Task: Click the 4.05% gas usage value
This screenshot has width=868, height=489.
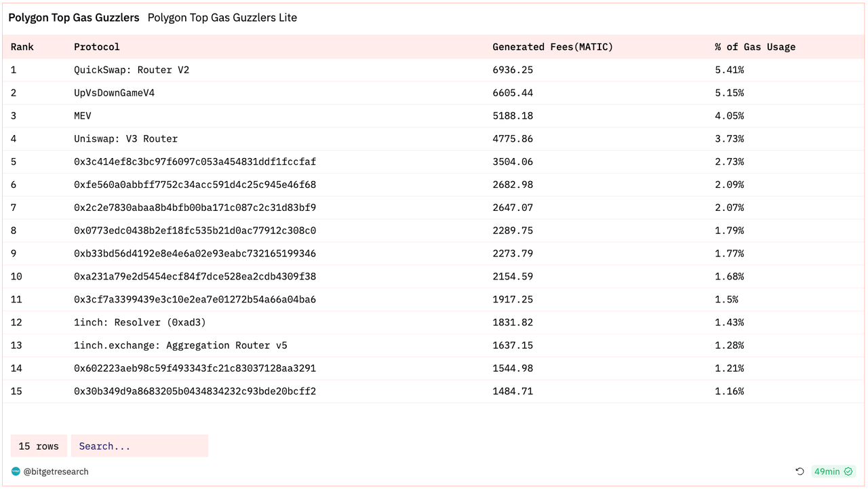Action: pyautogui.click(x=730, y=116)
